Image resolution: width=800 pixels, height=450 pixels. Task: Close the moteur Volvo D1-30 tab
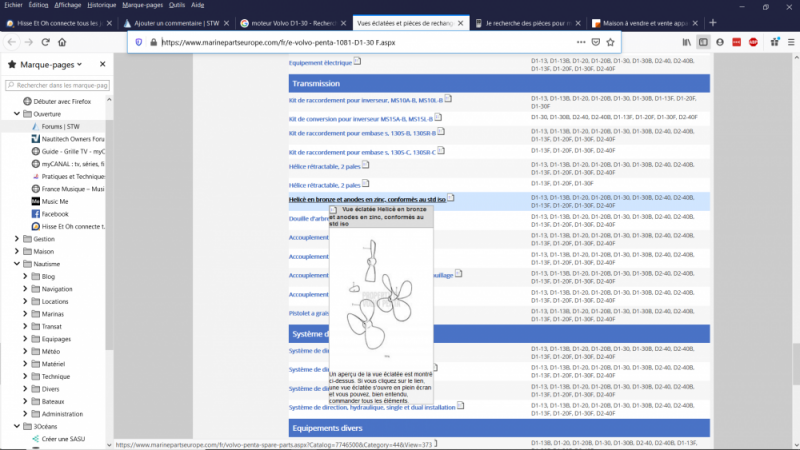coord(343,23)
